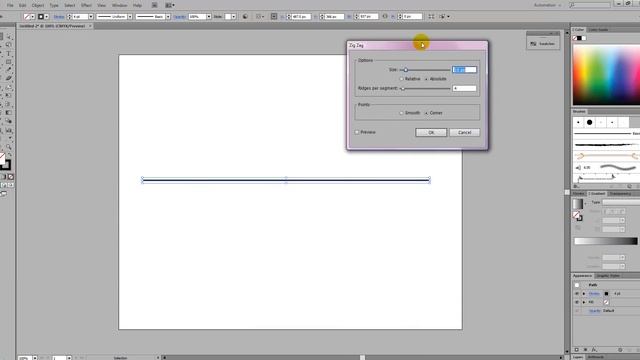Open the Object menu

[x=38, y=5]
